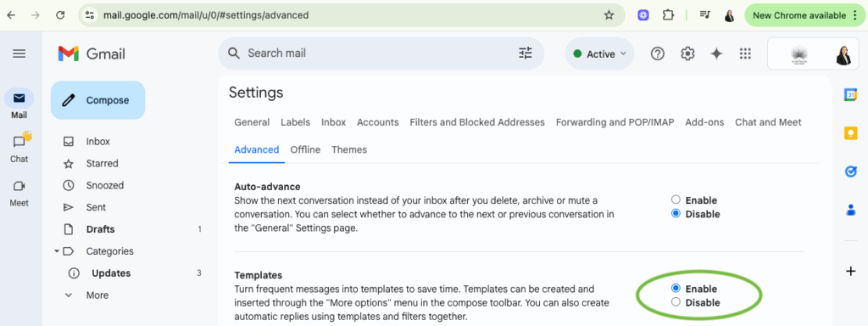
Task: Open Chat in the left rail
Action: click(x=19, y=148)
